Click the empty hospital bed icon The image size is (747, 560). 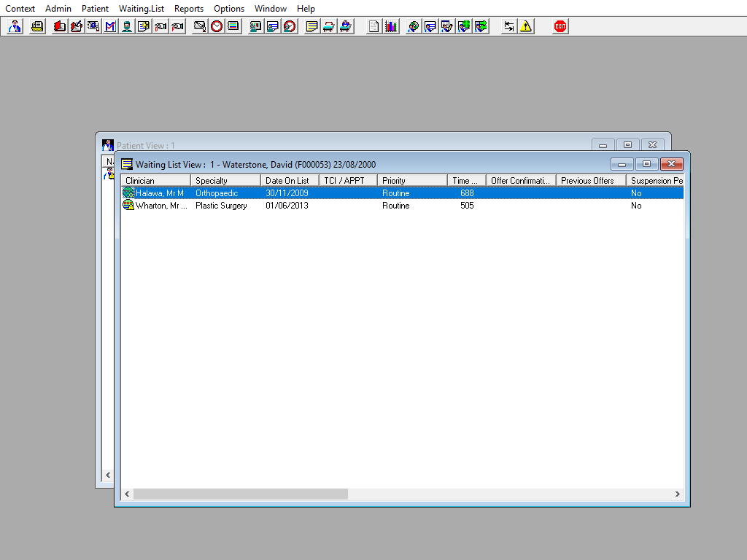coord(329,26)
